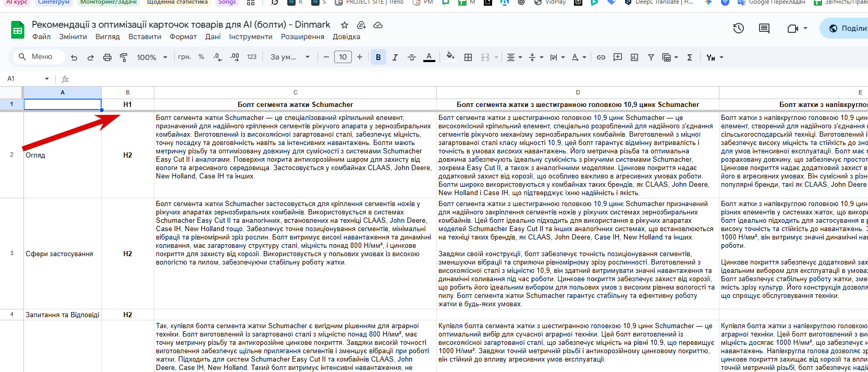Toggle italic formatting
The width and height of the screenshot is (868, 372).
pyautogui.click(x=395, y=57)
